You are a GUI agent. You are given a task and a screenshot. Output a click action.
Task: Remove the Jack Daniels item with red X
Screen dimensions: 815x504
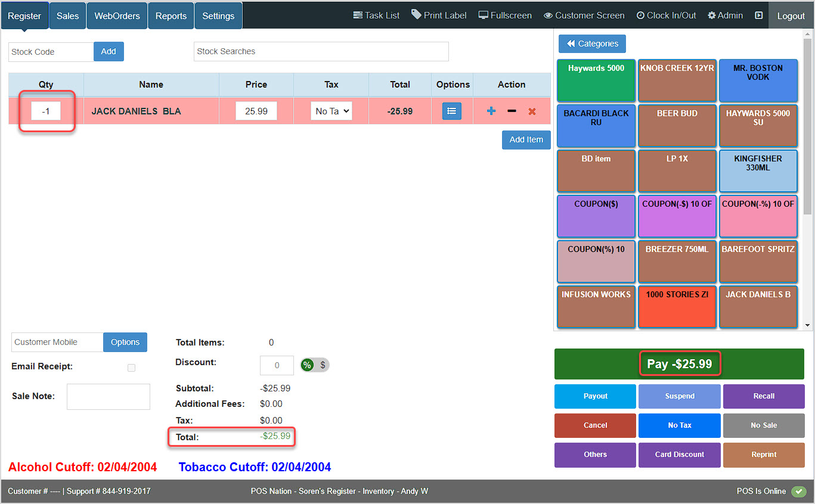[x=532, y=111]
